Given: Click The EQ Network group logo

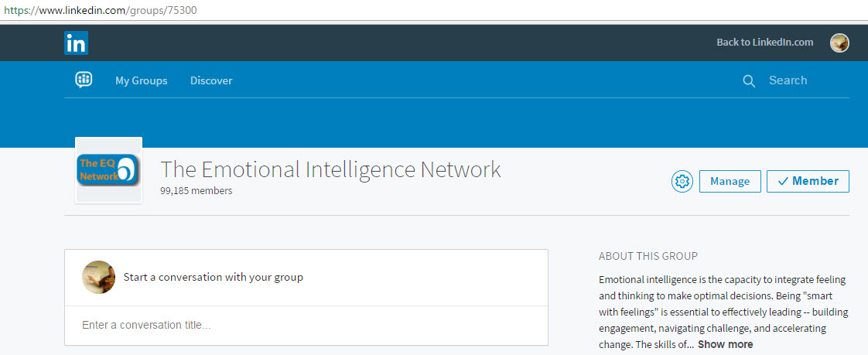Looking at the screenshot, I should pos(108,170).
